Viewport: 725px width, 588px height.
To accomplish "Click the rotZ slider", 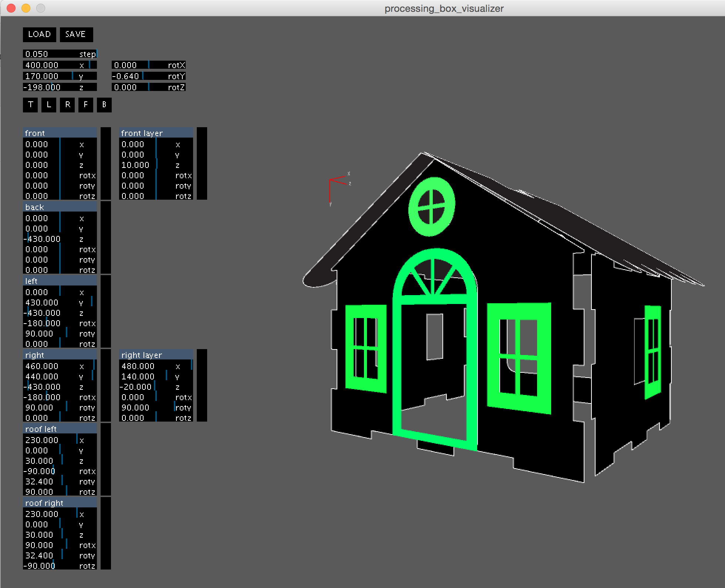I will [x=149, y=87].
